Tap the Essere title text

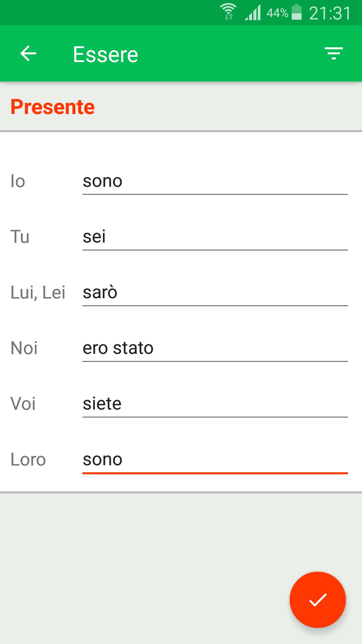106,55
